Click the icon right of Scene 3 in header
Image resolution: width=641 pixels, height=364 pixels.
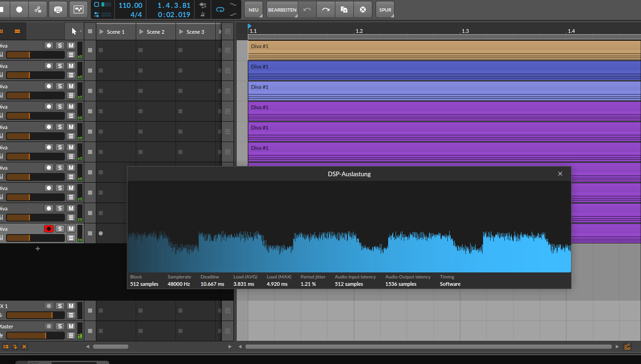227,32
